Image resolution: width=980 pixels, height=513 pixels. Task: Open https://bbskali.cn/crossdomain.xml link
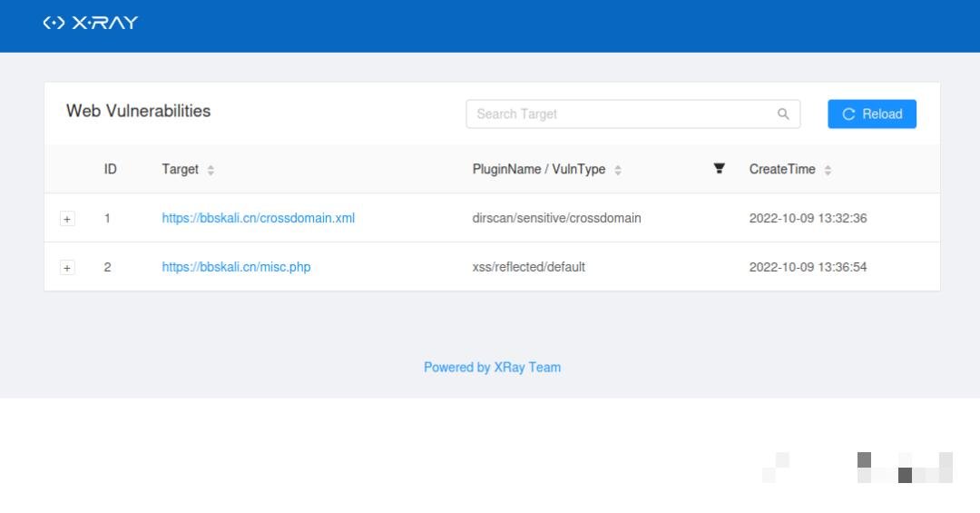(258, 218)
